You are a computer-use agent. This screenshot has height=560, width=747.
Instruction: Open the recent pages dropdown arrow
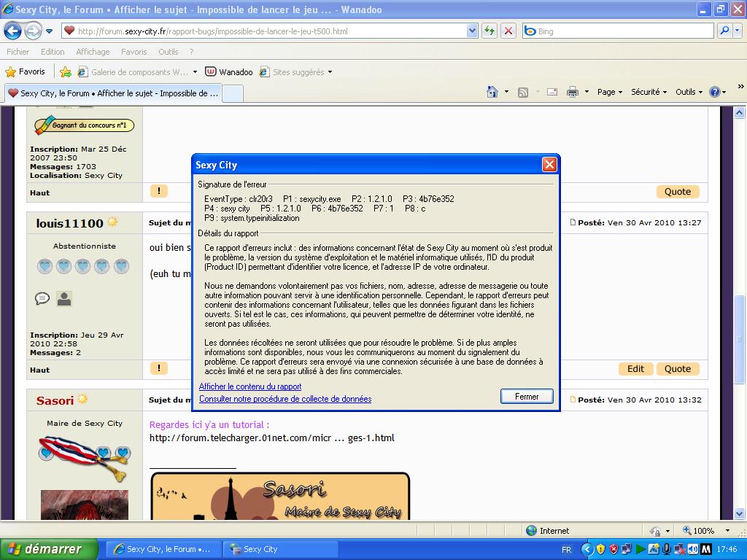point(50,31)
